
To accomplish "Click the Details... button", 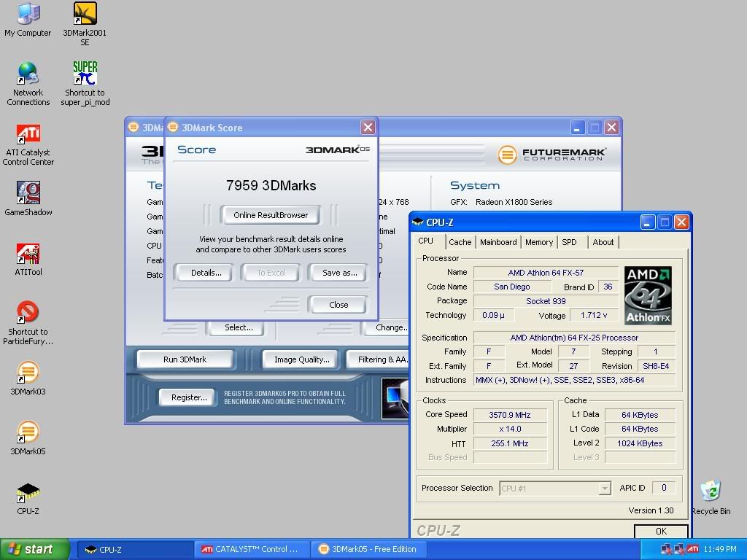I will 206,273.
